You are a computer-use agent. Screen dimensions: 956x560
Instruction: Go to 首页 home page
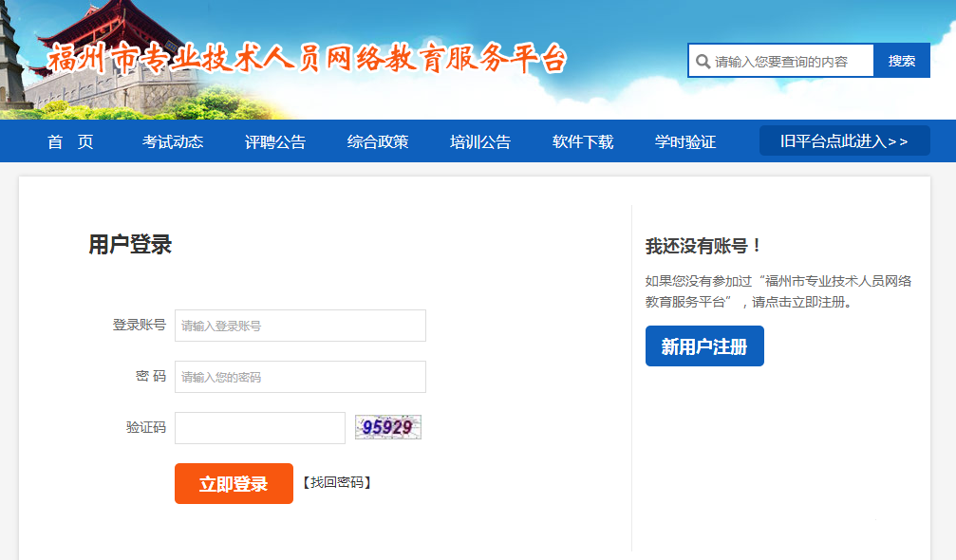[70, 142]
